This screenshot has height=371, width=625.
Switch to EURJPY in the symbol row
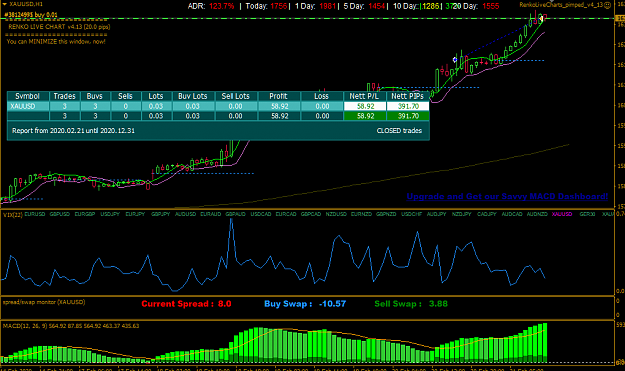135,214
